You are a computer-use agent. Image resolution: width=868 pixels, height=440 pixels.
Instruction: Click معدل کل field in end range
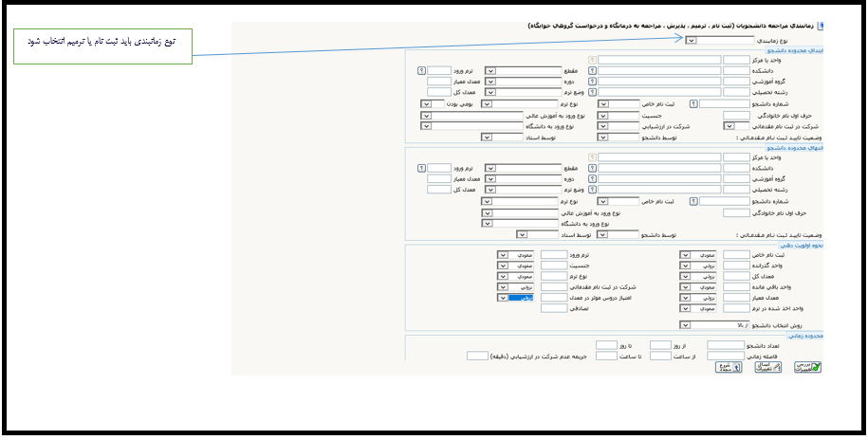pyautogui.click(x=439, y=190)
